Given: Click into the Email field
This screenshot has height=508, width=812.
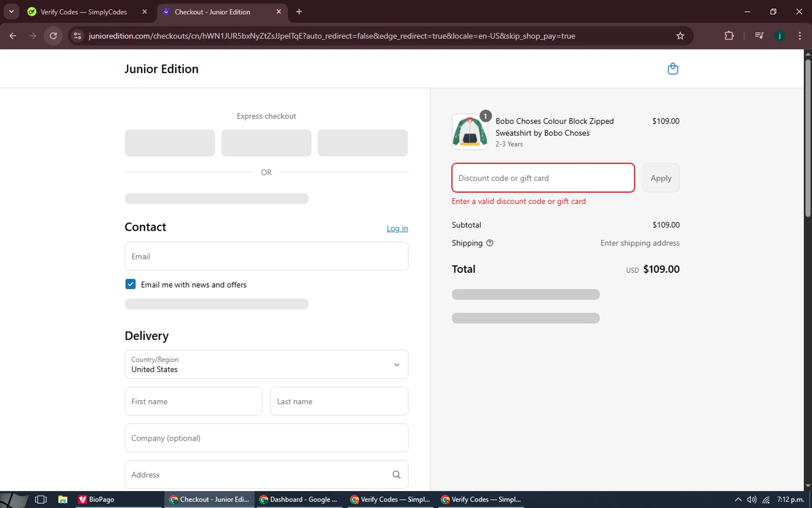Looking at the screenshot, I should point(266,256).
